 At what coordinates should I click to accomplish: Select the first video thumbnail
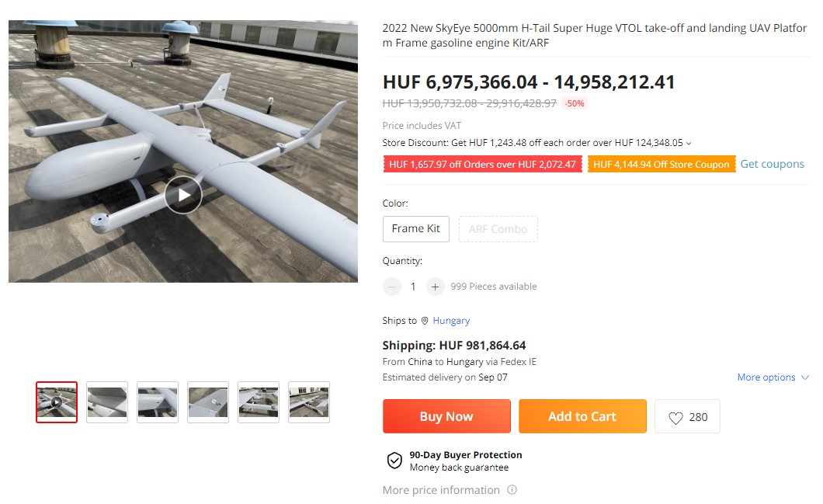coord(57,402)
